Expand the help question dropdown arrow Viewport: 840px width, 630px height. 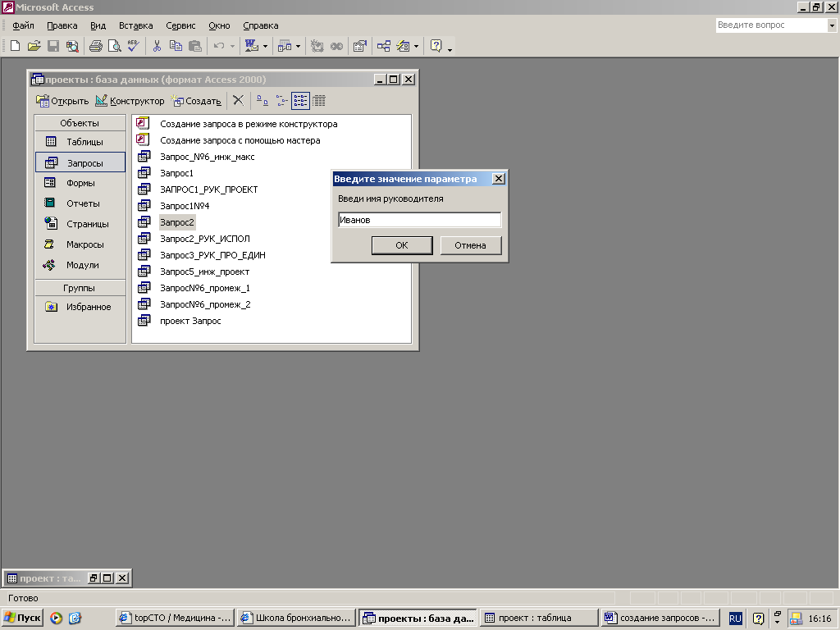832,25
